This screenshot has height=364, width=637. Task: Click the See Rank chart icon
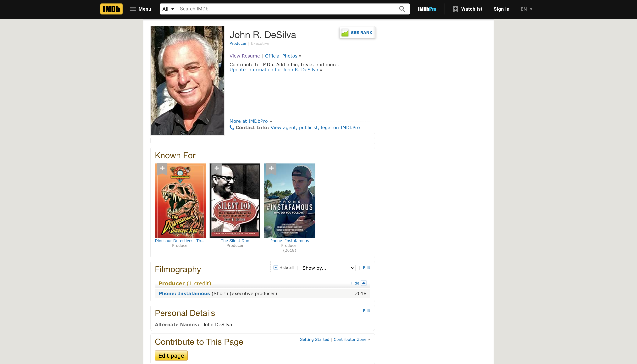(345, 33)
